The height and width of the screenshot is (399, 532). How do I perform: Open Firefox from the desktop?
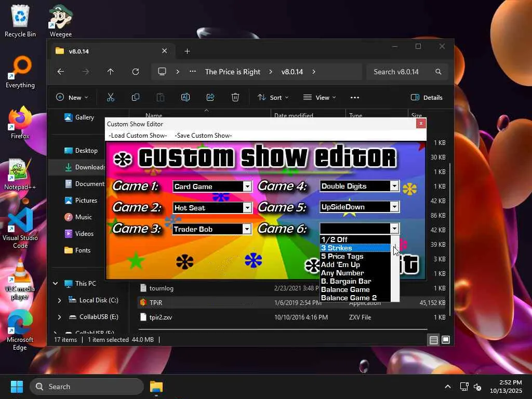[20, 123]
